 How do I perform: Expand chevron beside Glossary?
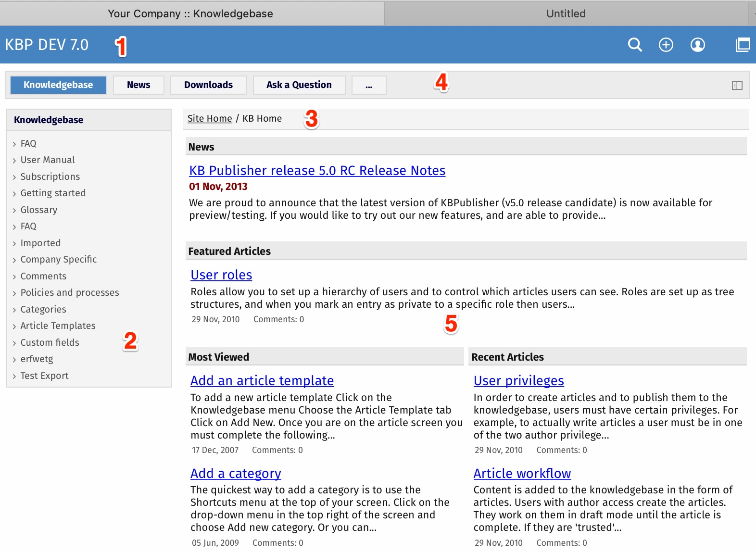14,210
